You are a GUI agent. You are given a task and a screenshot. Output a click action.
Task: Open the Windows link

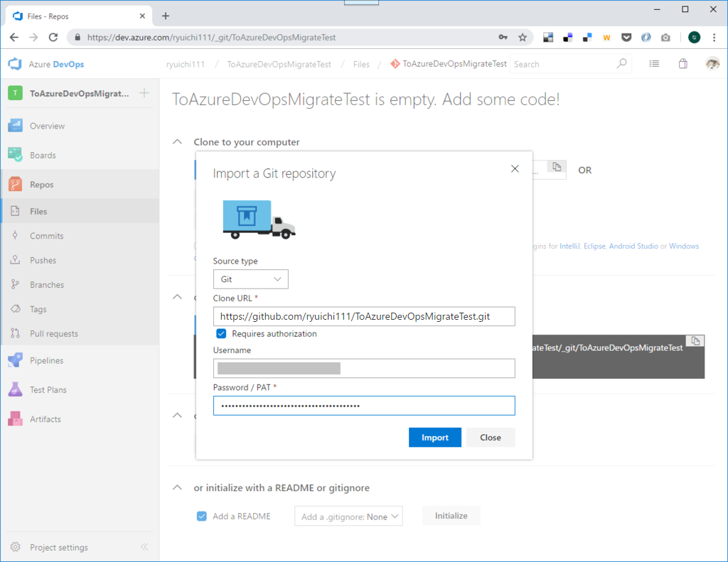tap(683, 246)
